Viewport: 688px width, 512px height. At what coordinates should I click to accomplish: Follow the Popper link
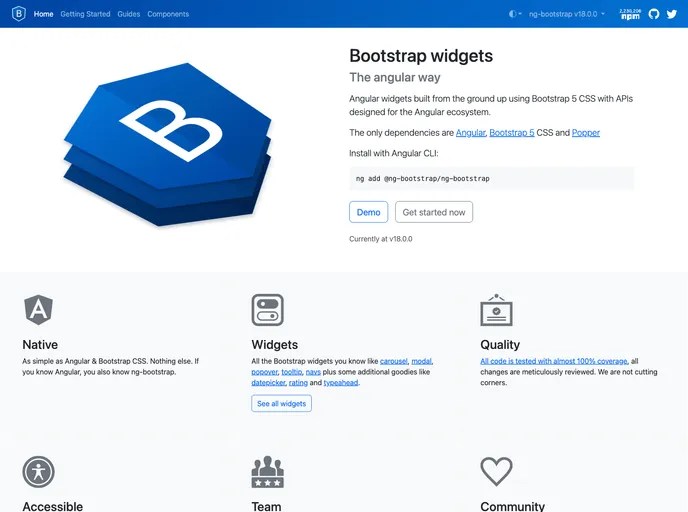point(586,133)
